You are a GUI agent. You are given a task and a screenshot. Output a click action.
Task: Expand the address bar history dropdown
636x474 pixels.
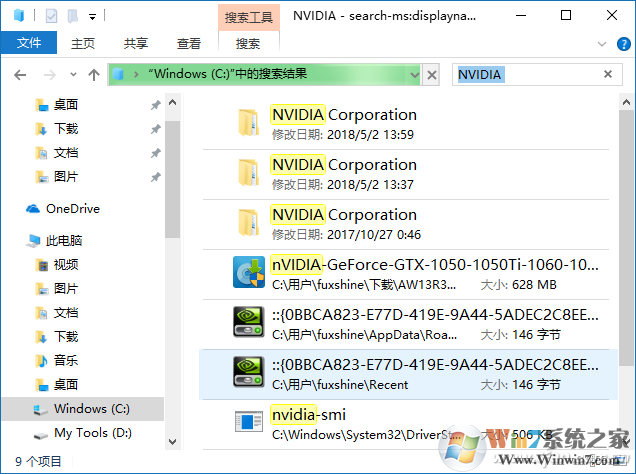[414, 75]
